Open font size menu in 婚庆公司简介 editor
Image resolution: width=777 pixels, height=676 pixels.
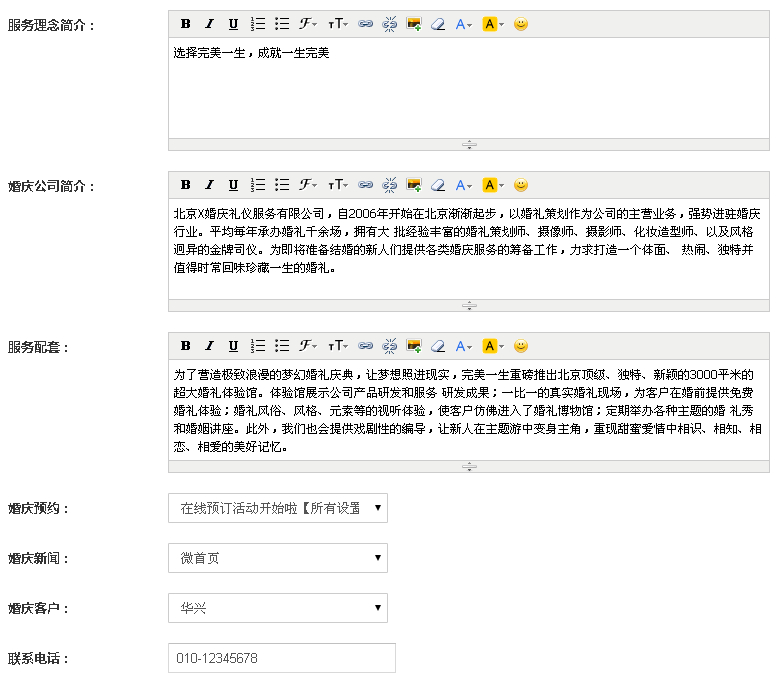(x=338, y=185)
